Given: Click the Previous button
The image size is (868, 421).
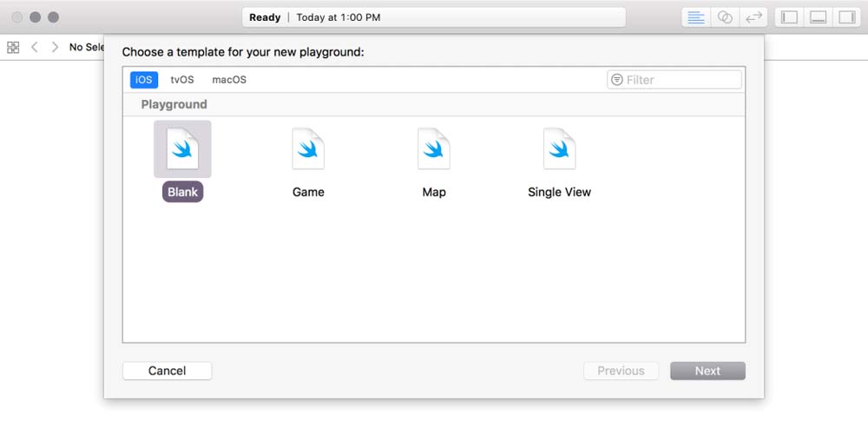Looking at the screenshot, I should (621, 371).
